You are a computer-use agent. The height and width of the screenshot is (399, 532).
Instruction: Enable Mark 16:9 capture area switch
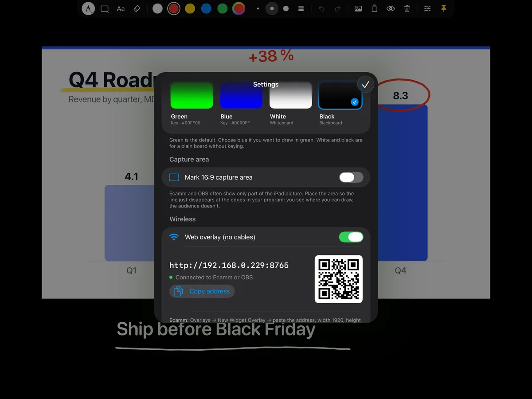(x=351, y=177)
